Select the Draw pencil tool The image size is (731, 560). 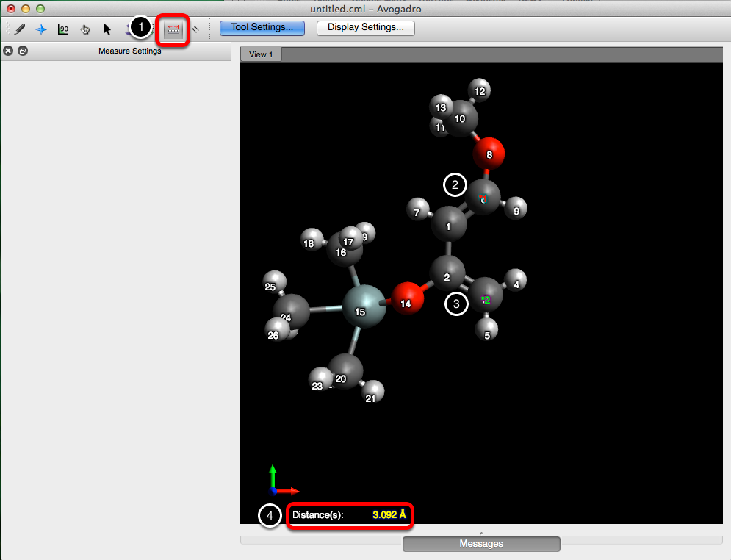coord(20,29)
